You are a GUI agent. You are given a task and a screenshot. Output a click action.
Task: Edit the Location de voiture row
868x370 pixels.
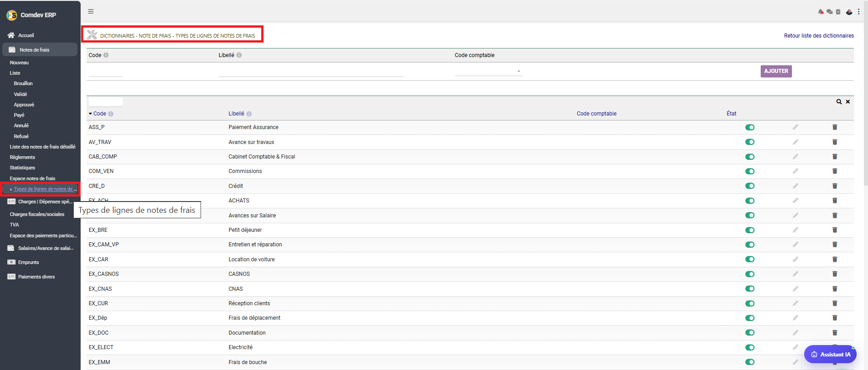pyautogui.click(x=796, y=259)
